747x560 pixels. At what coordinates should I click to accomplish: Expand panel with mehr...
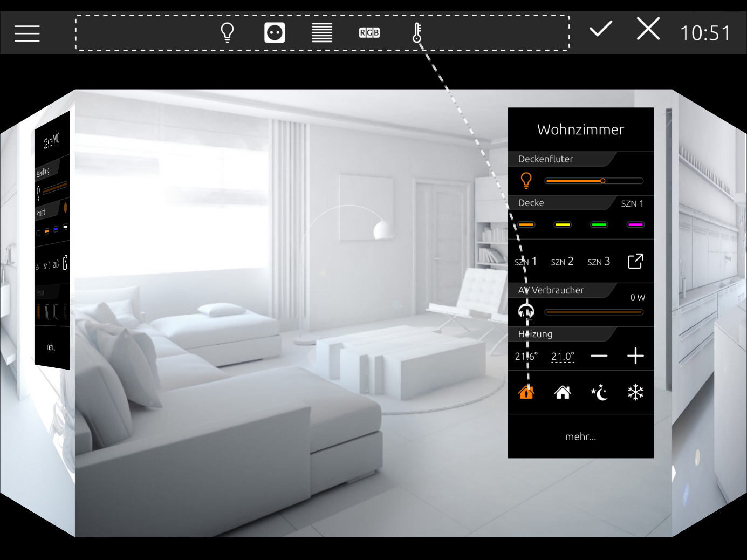point(581,436)
